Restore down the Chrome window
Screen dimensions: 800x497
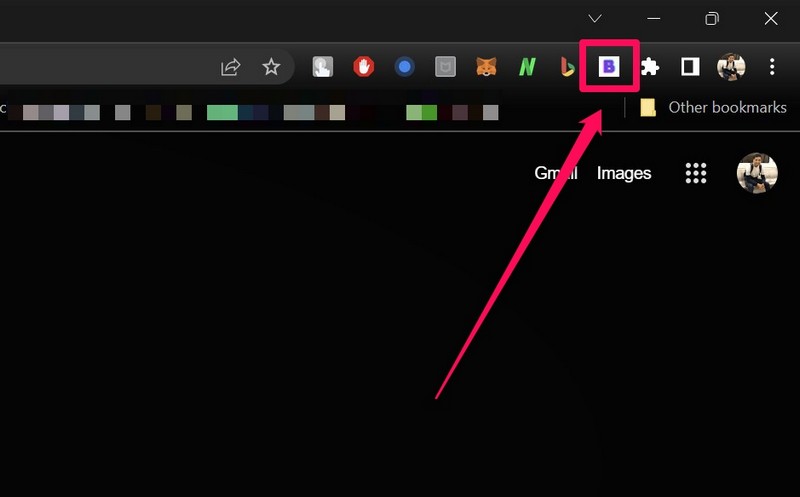click(x=712, y=19)
